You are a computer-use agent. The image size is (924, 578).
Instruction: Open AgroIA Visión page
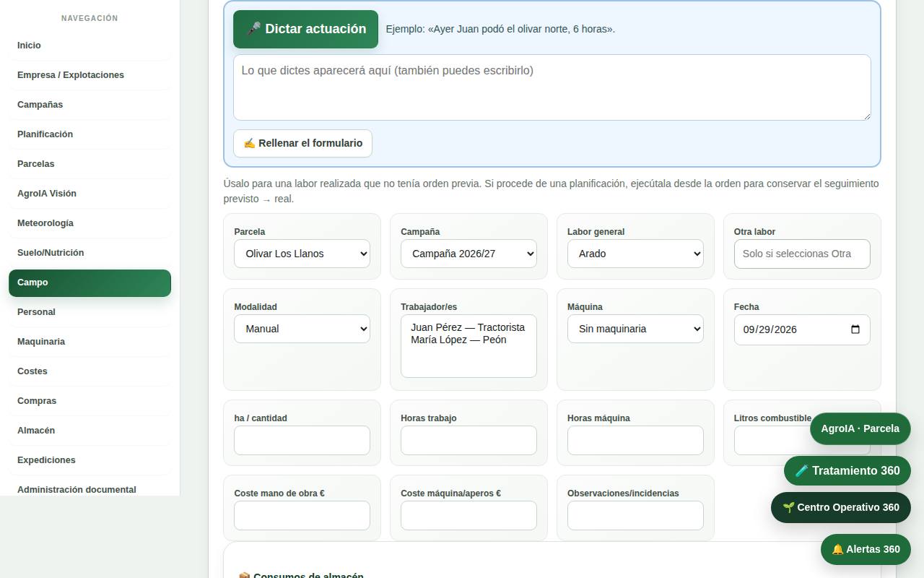[x=90, y=194]
